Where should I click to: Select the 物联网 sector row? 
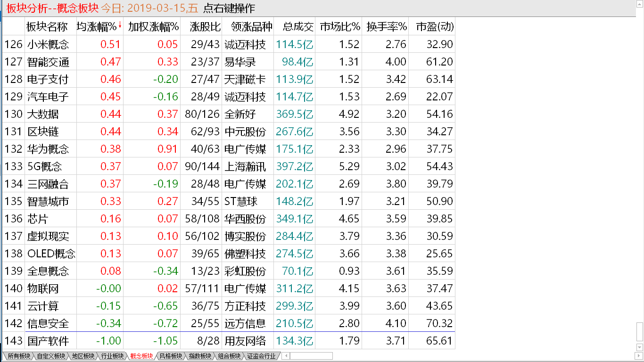[x=229, y=288]
